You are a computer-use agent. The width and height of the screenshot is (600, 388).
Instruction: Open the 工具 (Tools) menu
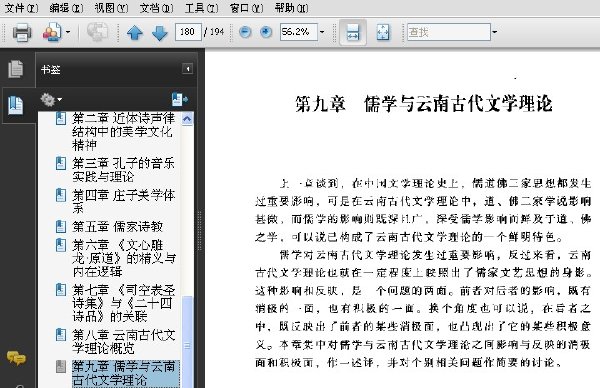(202, 8)
